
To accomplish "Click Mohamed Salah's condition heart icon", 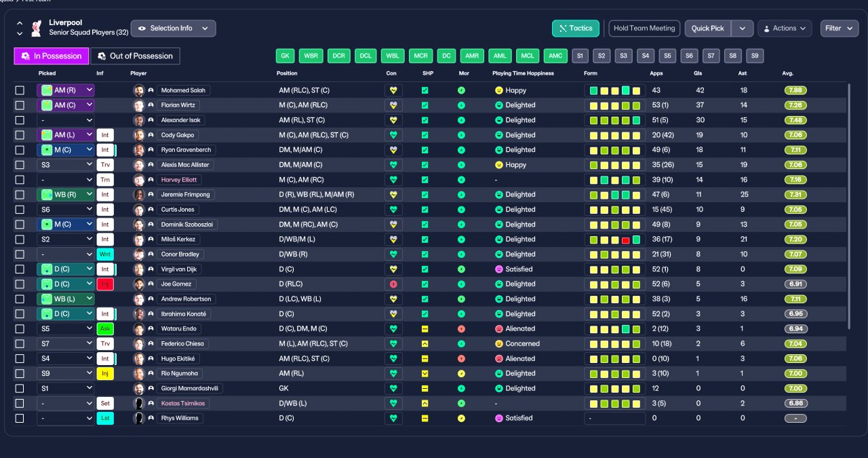I will [393, 90].
